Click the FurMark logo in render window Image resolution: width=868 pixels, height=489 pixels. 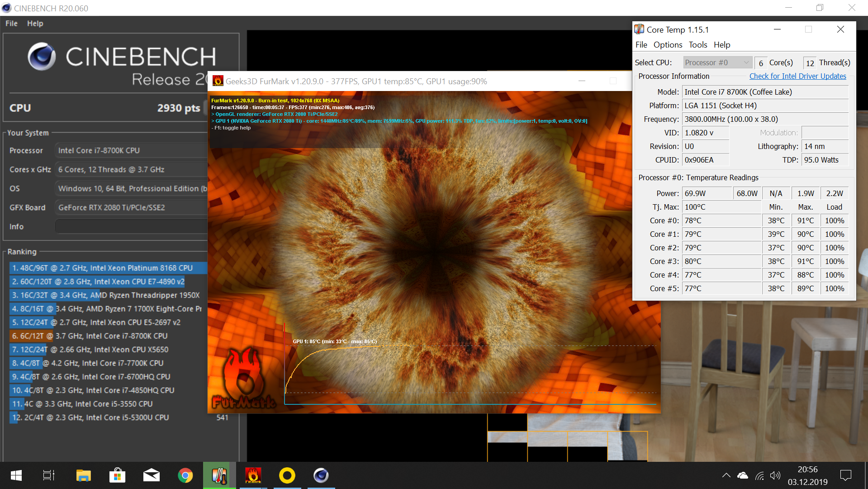click(243, 379)
